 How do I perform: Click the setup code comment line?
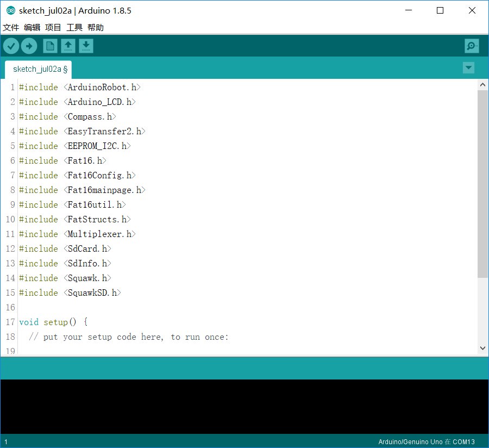(x=128, y=337)
